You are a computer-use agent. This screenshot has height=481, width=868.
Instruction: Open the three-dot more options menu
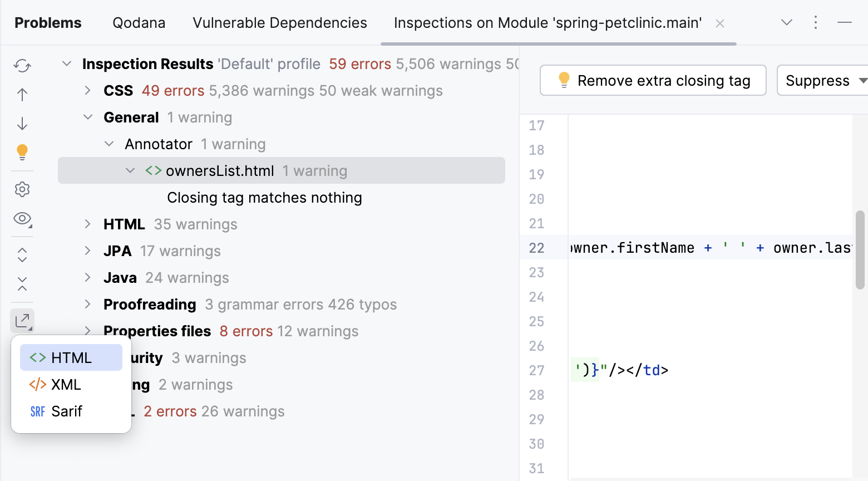click(x=815, y=22)
